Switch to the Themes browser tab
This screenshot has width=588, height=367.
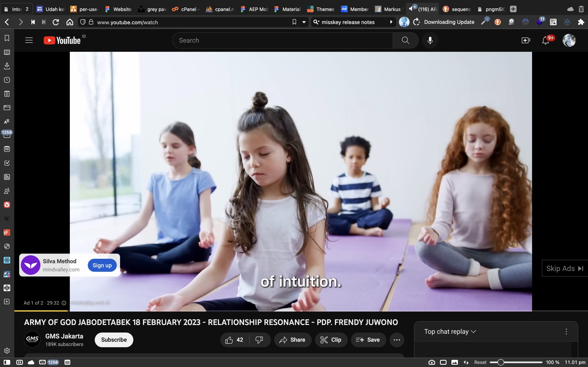tap(321, 9)
